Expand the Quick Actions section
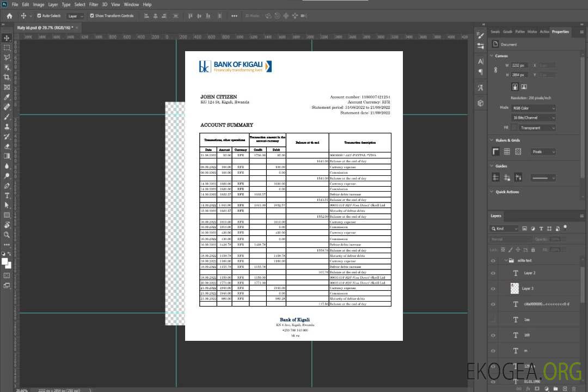The height and width of the screenshot is (392, 588). click(492, 192)
